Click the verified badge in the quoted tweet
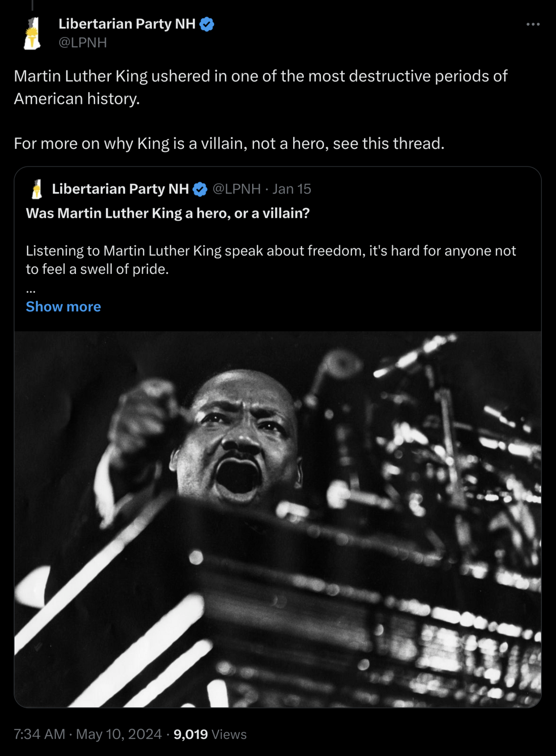The image size is (556, 756). click(201, 189)
